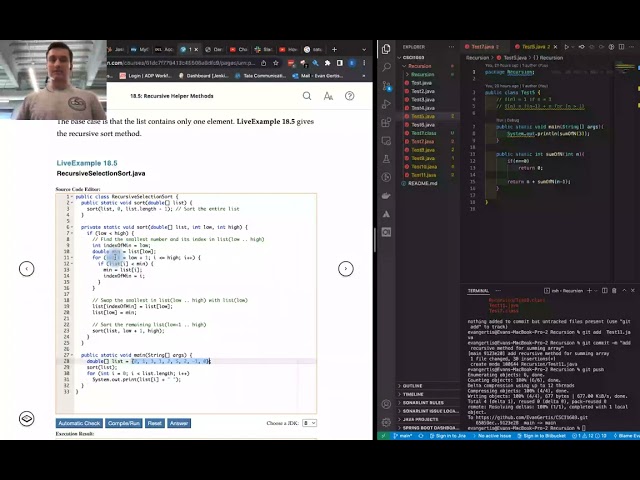The image size is (640, 480).
Task: Open the Mail - Evan Gertis bookmark
Action: [318, 76]
